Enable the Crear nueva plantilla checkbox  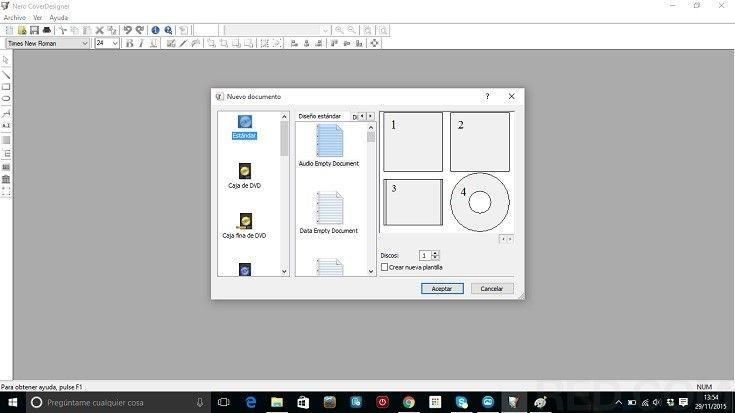[385, 267]
